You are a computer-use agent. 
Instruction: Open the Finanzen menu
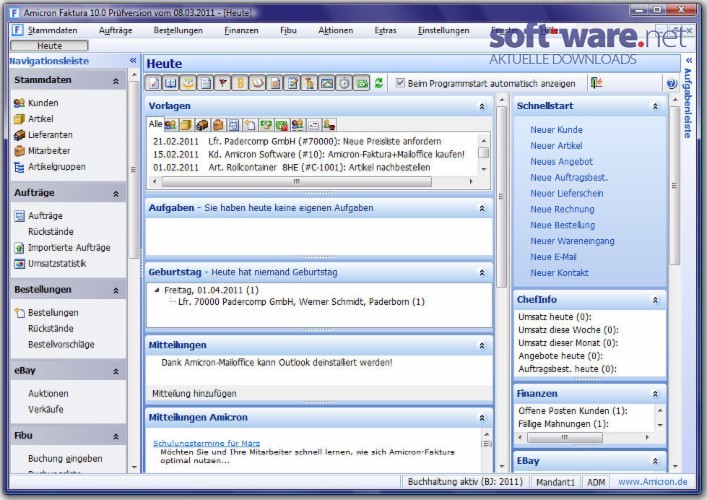pyautogui.click(x=241, y=30)
